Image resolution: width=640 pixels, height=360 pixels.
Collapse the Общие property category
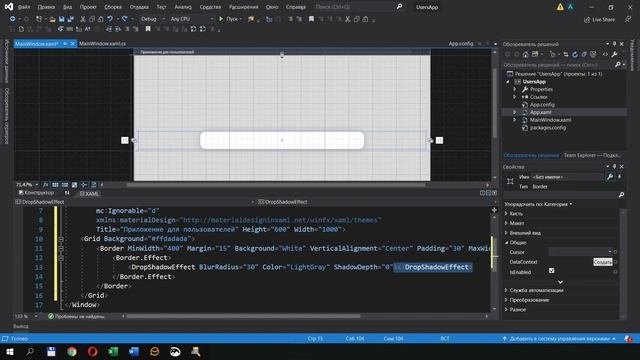pyautogui.click(x=507, y=242)
